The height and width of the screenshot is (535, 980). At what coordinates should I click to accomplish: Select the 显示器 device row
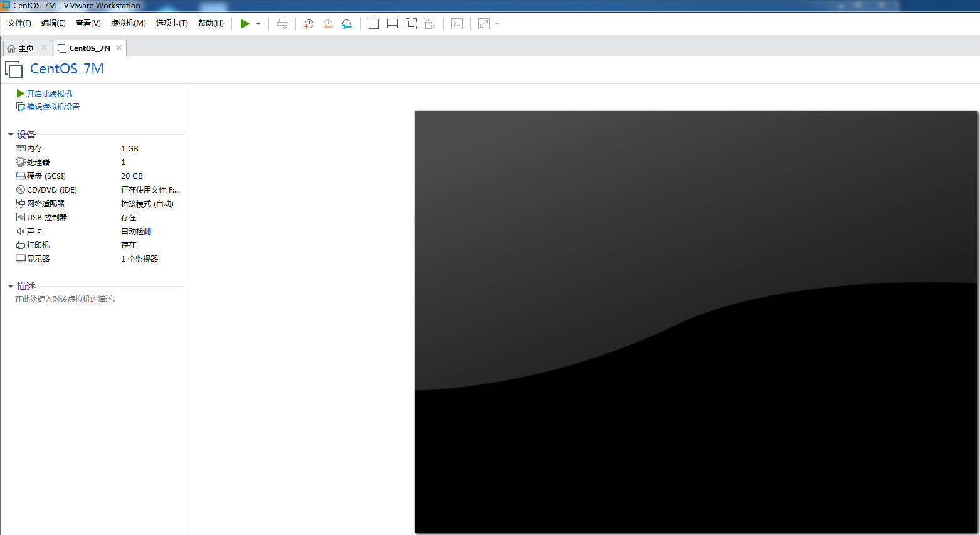98,259
